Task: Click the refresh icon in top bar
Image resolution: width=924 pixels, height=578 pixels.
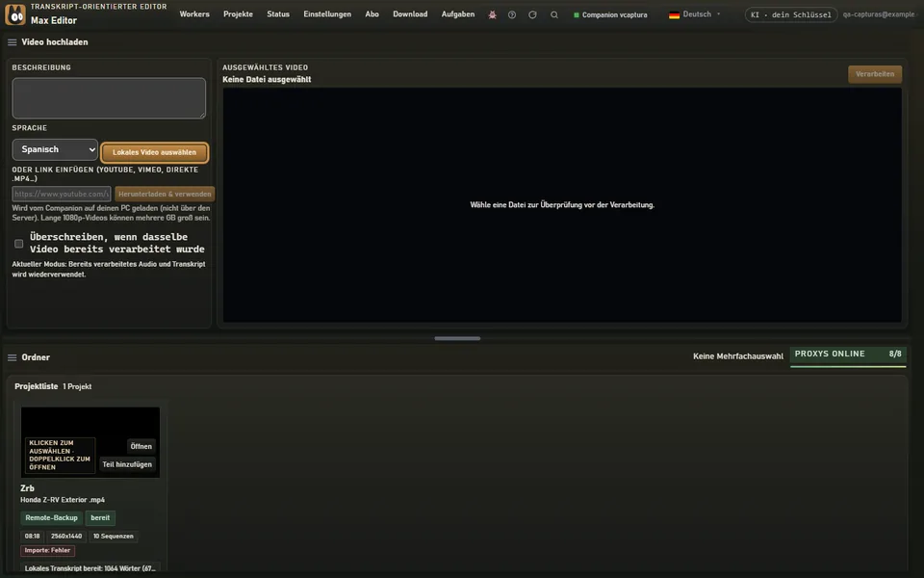Action: tap(532, 14)
